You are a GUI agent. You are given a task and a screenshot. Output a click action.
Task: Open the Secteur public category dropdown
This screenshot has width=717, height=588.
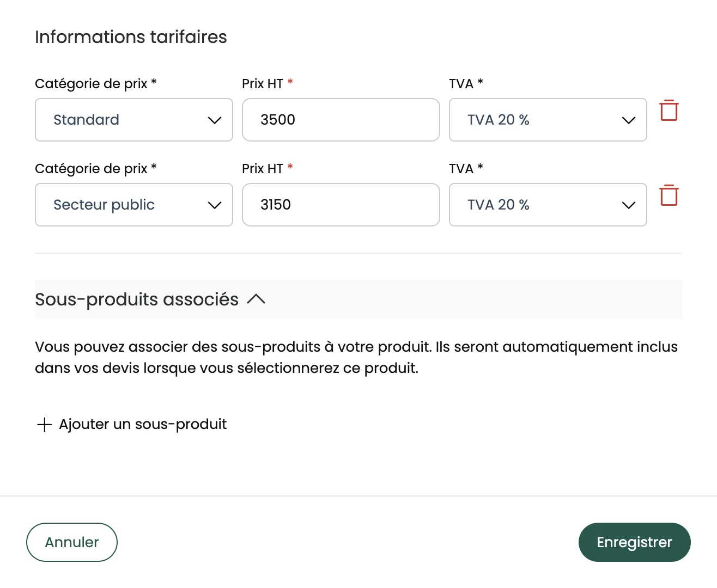[x=134, y=205]
